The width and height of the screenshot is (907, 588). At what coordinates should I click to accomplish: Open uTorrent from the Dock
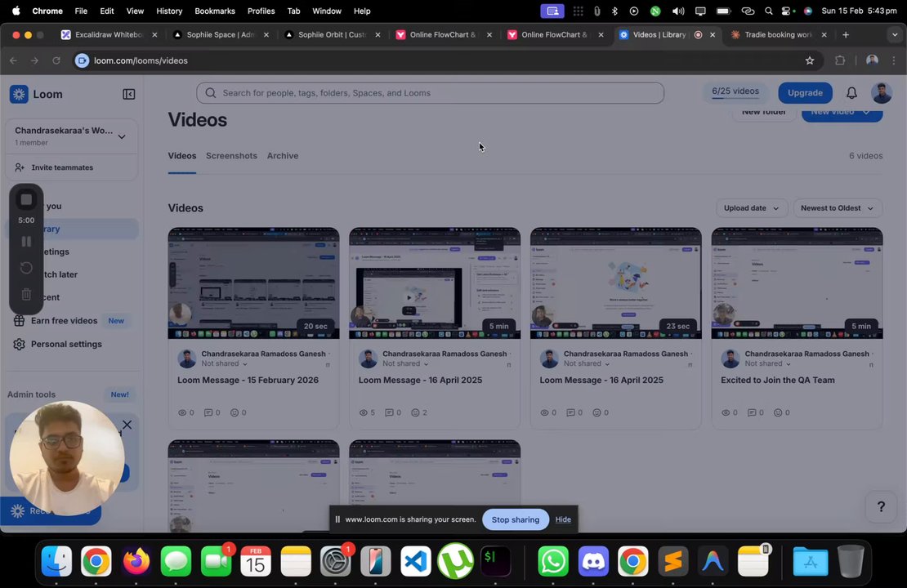pyautogui.click(x=455, y=561)
